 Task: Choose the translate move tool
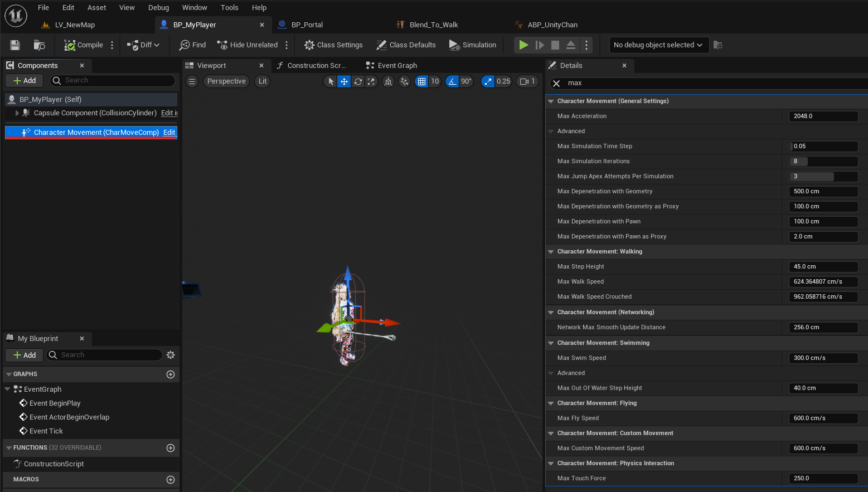pos(344,81)
